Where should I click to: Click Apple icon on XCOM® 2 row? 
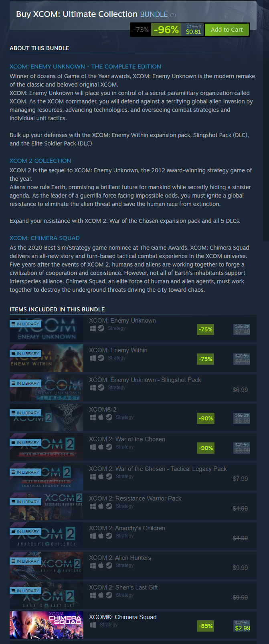[101, 417]
